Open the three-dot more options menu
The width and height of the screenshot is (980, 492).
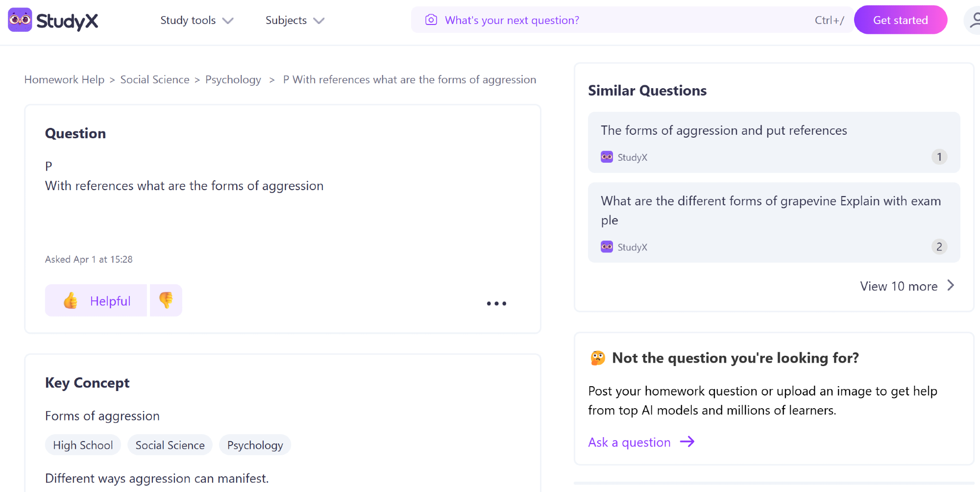coord(496,304)
